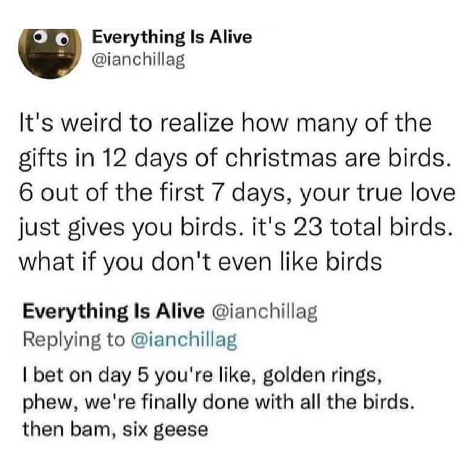
Task: Open the blue @ianchillag mention after "Replying to"
Action: click(184, 339)
